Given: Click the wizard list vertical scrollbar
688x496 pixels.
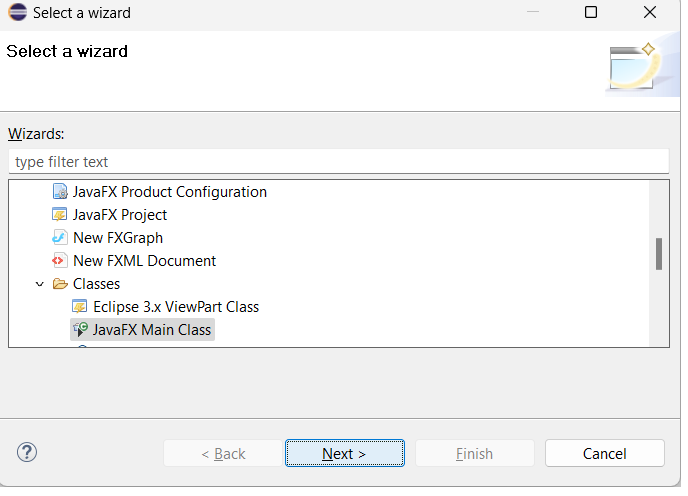Looking at the screenshot, I should coord(659,254).
